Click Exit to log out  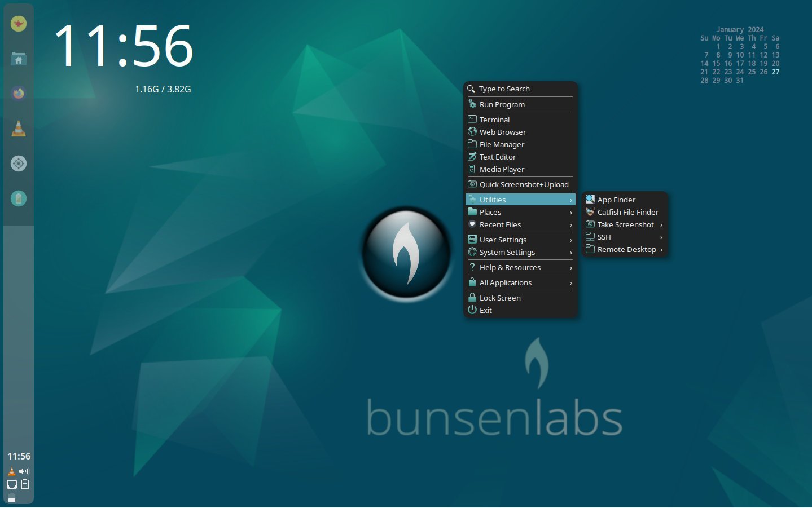(x=485, y=310)
